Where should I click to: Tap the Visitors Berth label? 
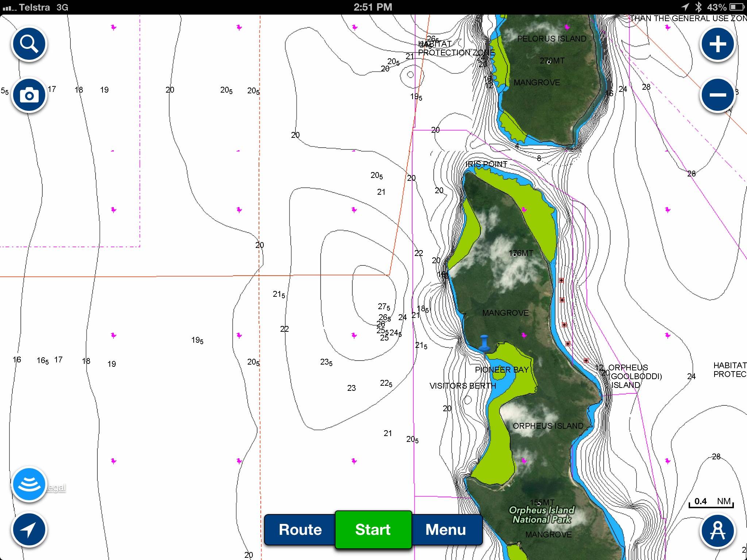pos(462,386)
